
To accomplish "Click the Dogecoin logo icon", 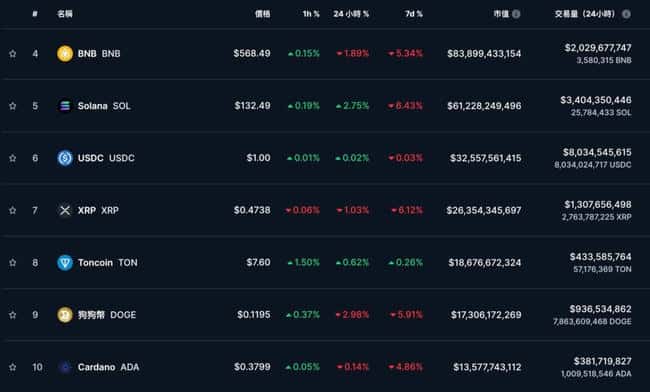I will pyautogui.click(x=65, y=315).
